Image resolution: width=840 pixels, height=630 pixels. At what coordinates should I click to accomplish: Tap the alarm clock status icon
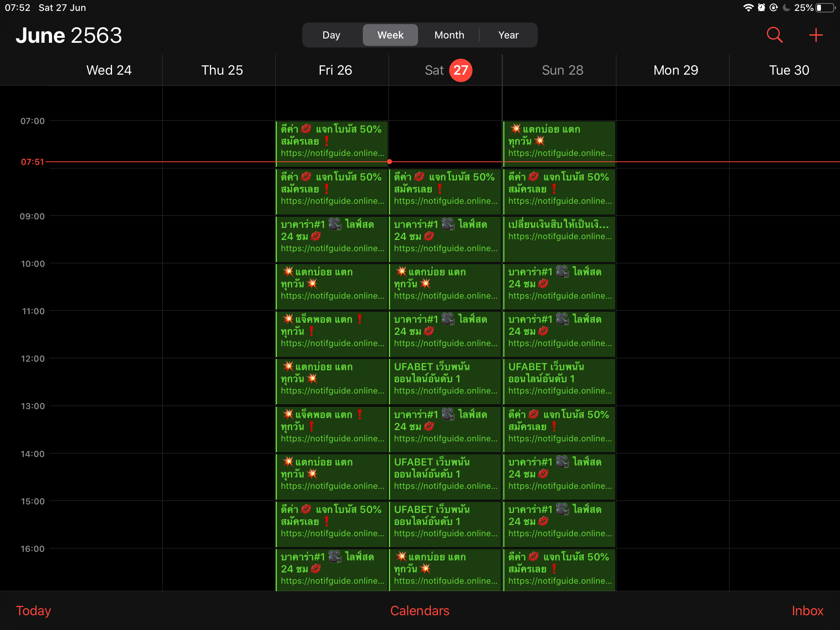tap(761, 8)
